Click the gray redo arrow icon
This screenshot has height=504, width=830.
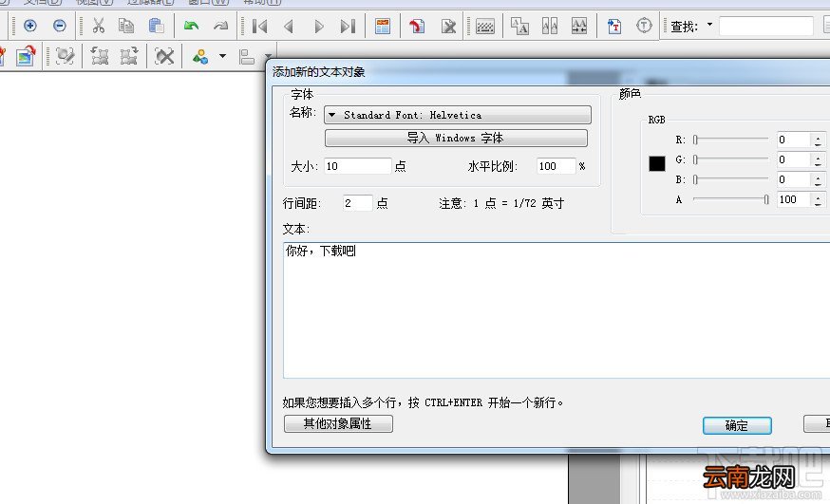click(x=220, y=26)
